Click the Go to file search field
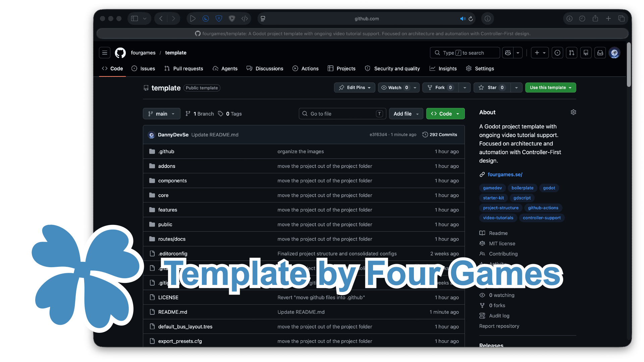 pyautogui.click(x=342, y=114)
